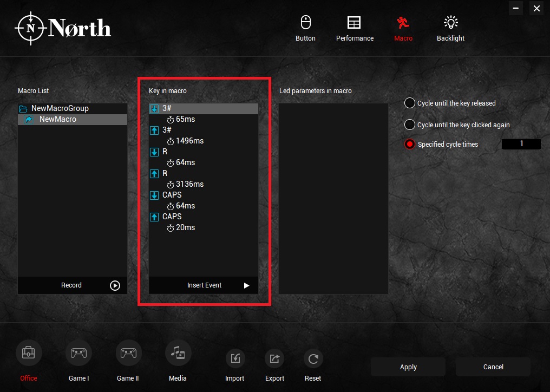Viewport: 550px width, 392px height.
Task: Click the stopwatch icon beside 3136ms
Action: click(x=171, y=185)
